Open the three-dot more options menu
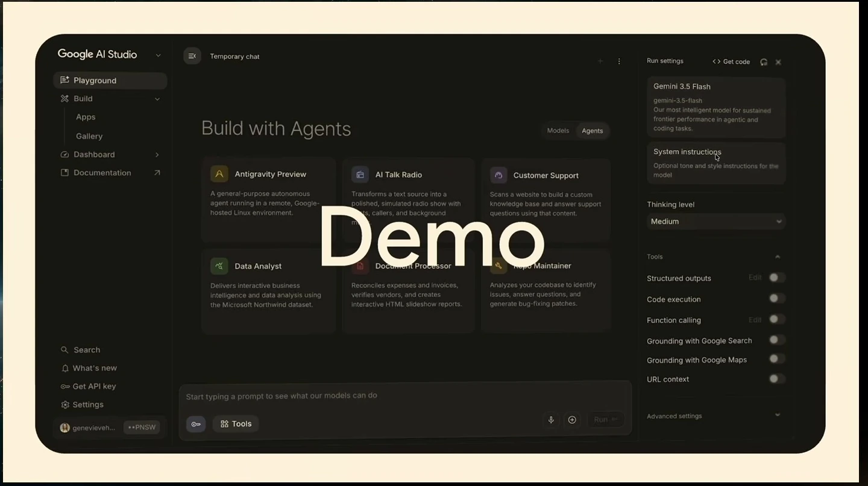 pyautogui.click(x=619, y=61)
